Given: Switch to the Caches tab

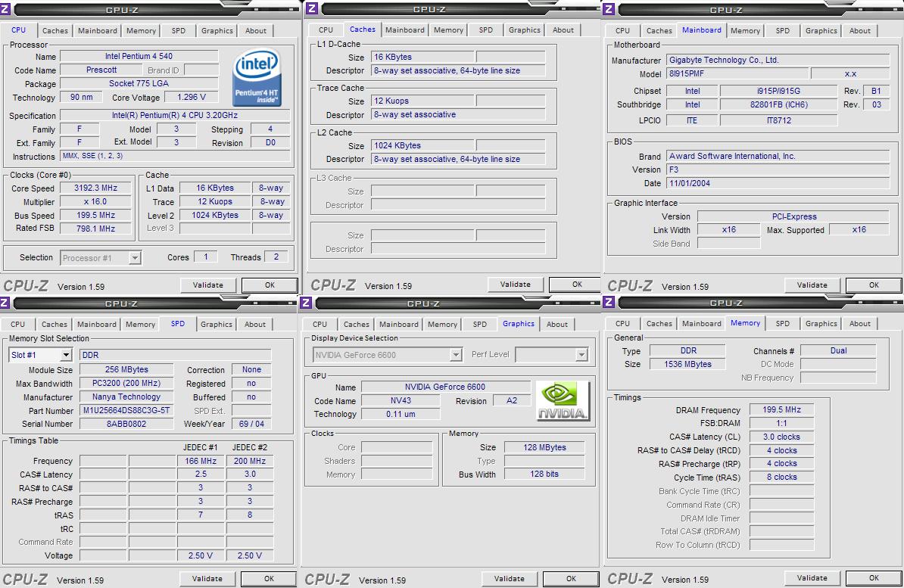Looking at the screenshot, I should point(55,31).
